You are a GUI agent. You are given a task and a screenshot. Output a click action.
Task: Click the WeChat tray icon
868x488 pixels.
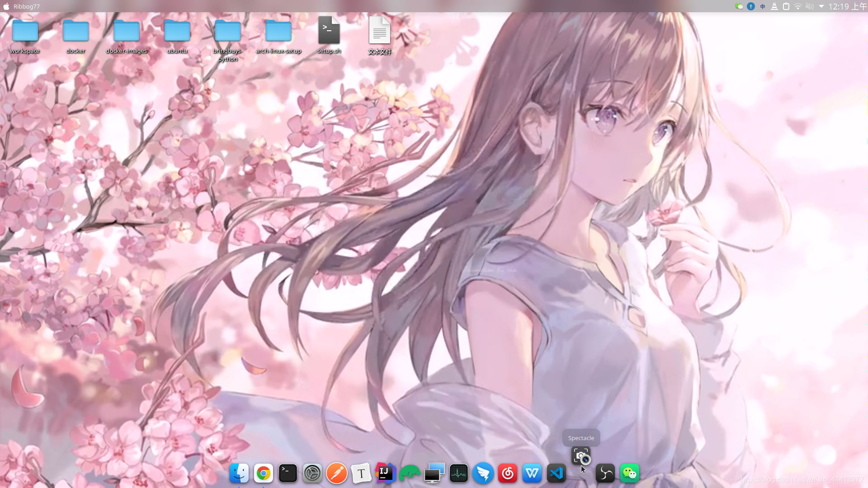739,6
